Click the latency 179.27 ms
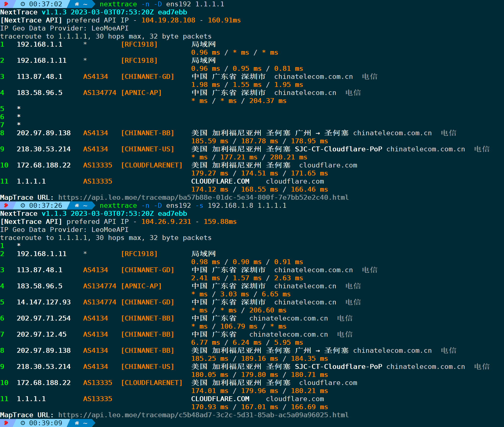The image size is (504, 427). coord(210,173)
